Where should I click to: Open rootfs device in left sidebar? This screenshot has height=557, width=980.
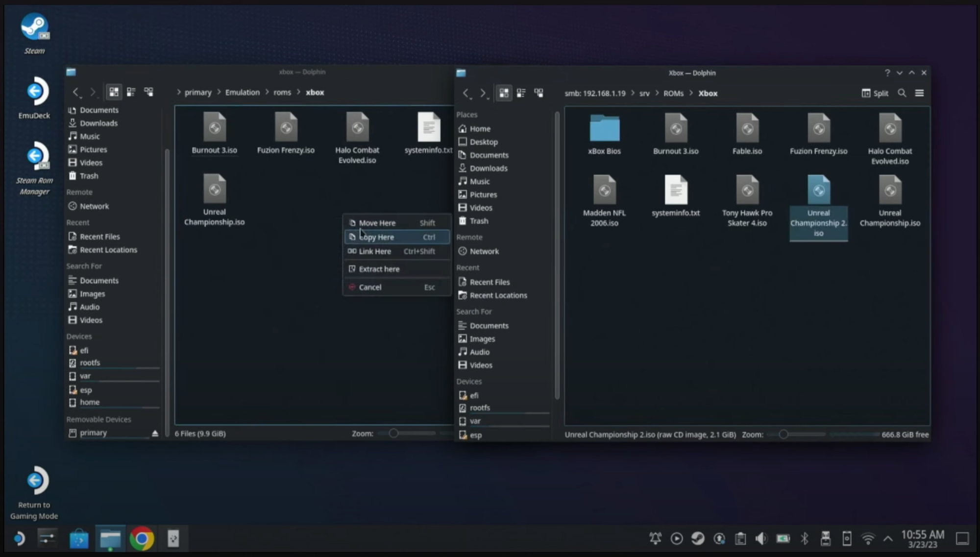point(114,363)
